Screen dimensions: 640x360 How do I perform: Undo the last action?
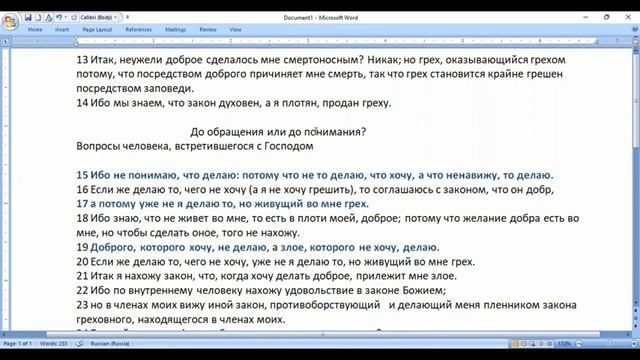point(59,18)
